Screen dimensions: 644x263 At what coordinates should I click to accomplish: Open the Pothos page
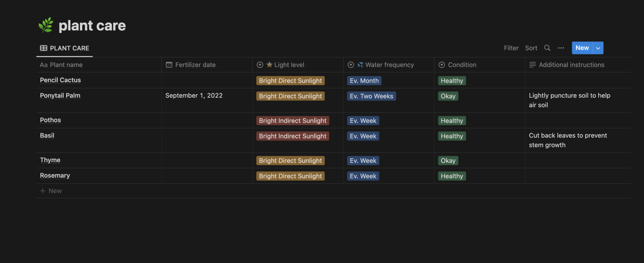point(50,120)
